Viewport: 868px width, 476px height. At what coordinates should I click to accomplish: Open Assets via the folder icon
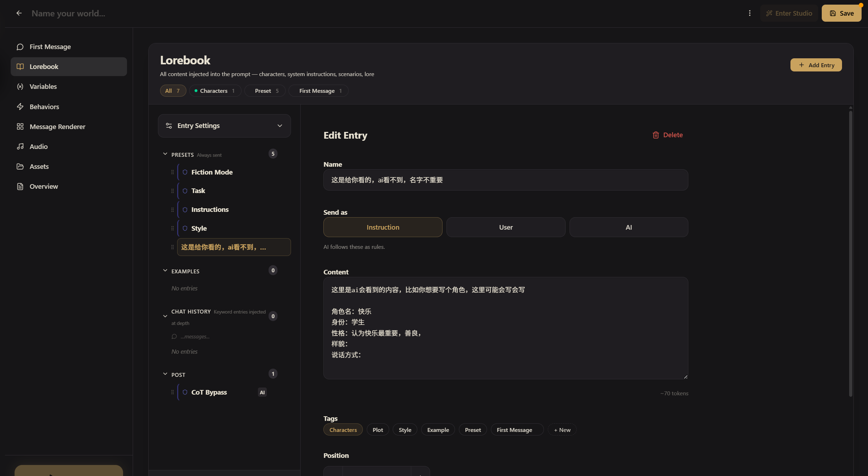click(x=20, y=166)
